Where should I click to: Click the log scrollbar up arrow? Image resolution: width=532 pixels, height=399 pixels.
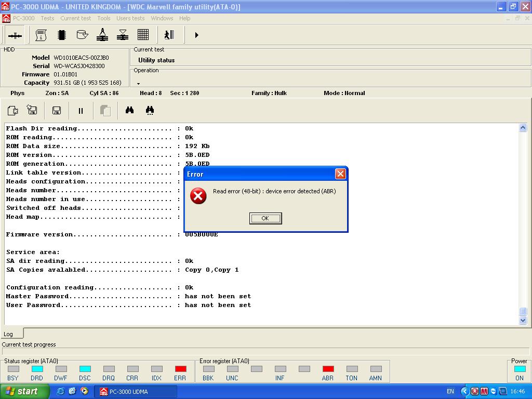[x=523, y=128]
